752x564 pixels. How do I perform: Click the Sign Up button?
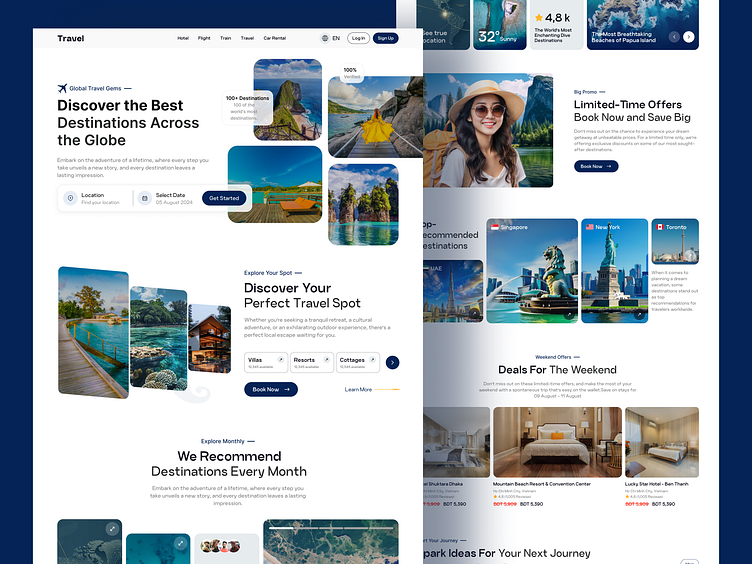(x=386, y=38)
